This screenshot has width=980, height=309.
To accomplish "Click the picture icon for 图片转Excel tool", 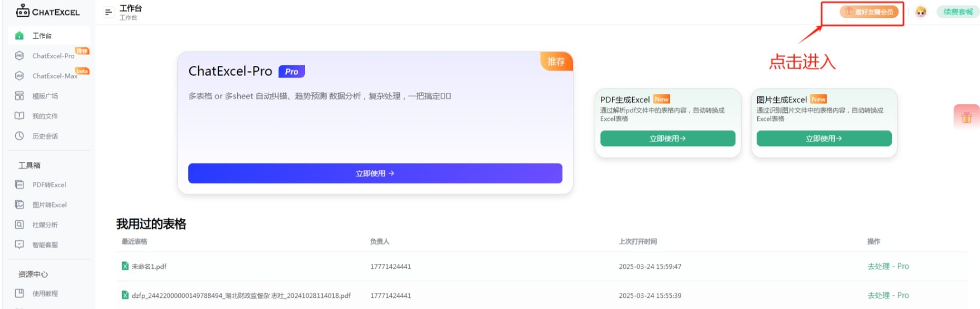I will pos(20,205).
